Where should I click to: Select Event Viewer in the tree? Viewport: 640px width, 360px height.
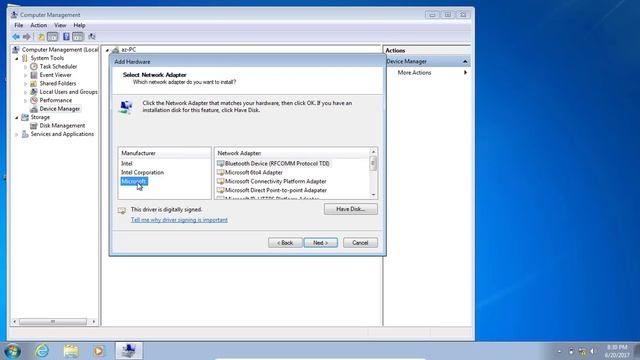pyautogui.click(x=56, y=75)
